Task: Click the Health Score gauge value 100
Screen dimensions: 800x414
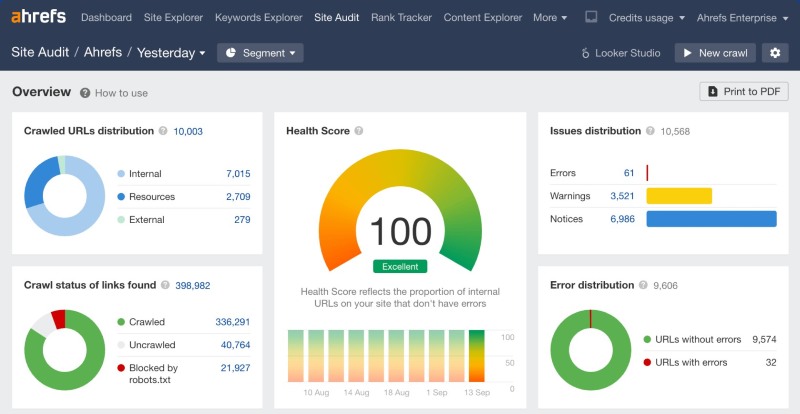Action: coord(400,232)
